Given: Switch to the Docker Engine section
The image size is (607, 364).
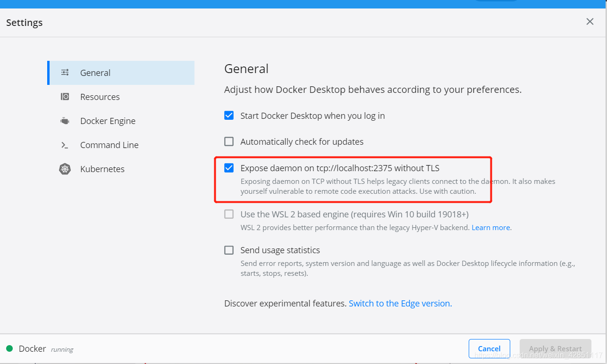Looking at the screenshot, I should click(x=121, y=121).
